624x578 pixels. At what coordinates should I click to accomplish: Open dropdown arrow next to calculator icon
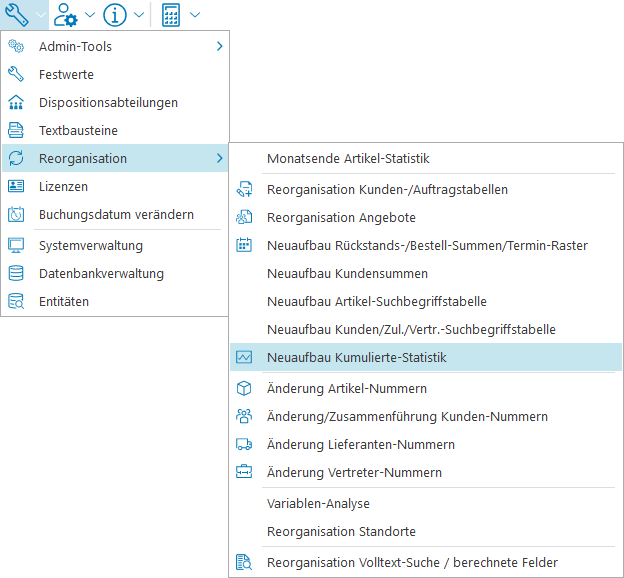point(194,15)
